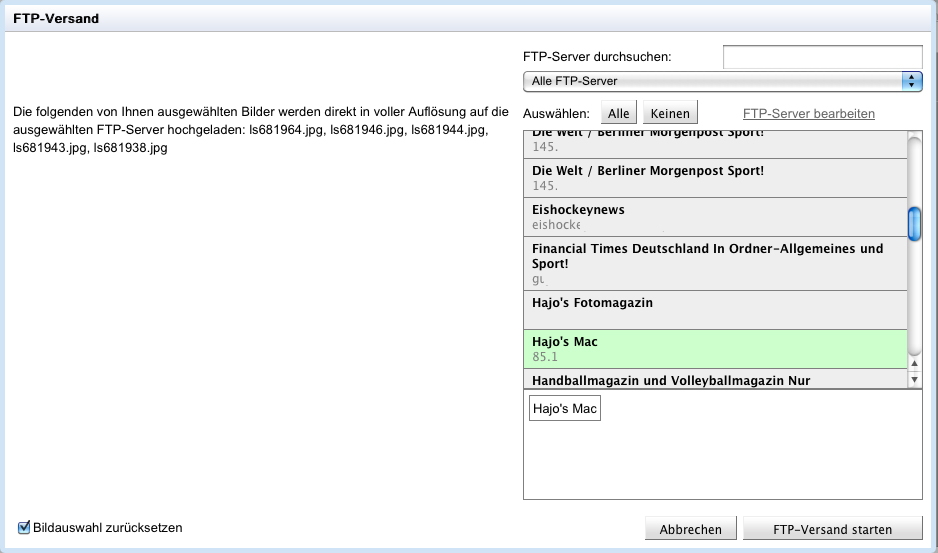Open the Alle FTP-Server dropdown
The image size is (938, 553).
[x=712, y=81]
